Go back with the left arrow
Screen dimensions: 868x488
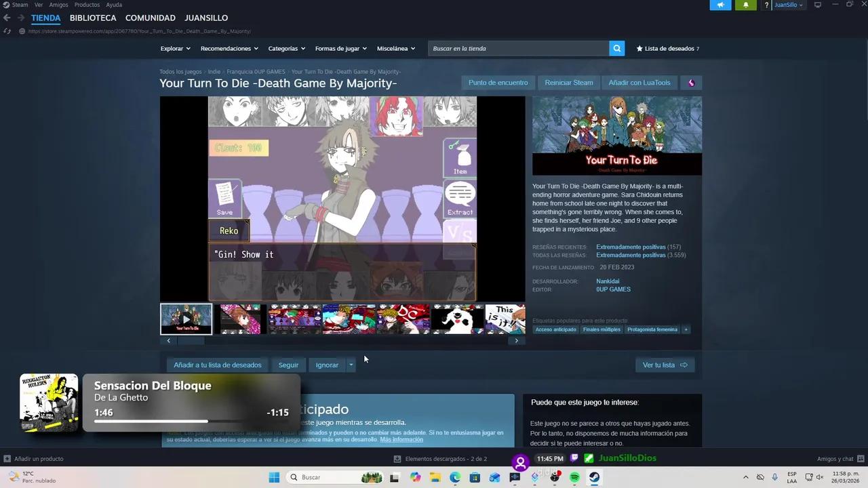pyautogui.click(x=7, y=18)
